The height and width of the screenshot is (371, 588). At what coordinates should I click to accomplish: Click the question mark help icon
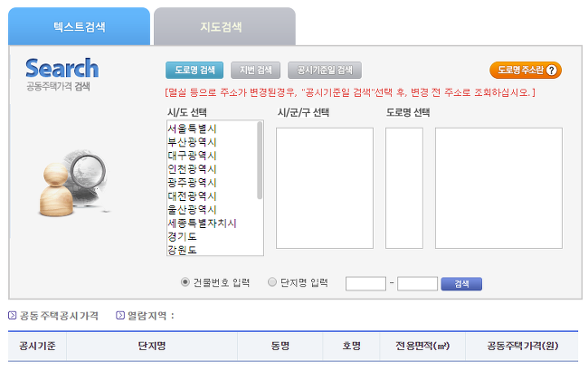(x=551, y=71)
